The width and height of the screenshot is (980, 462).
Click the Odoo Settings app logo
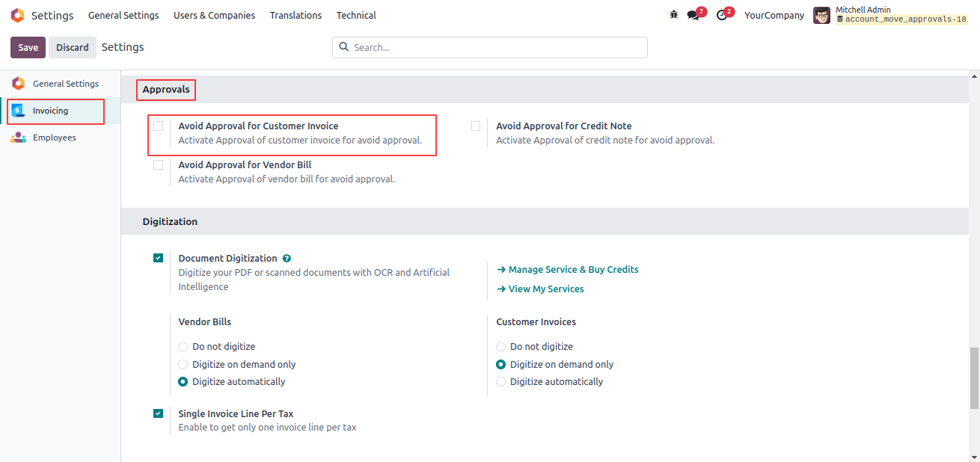click(17, 15)
